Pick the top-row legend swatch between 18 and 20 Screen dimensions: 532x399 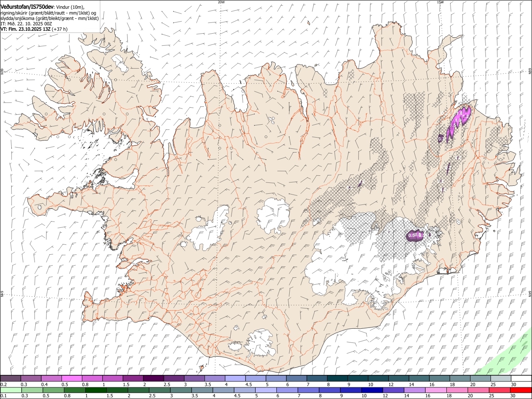point(460,378)
